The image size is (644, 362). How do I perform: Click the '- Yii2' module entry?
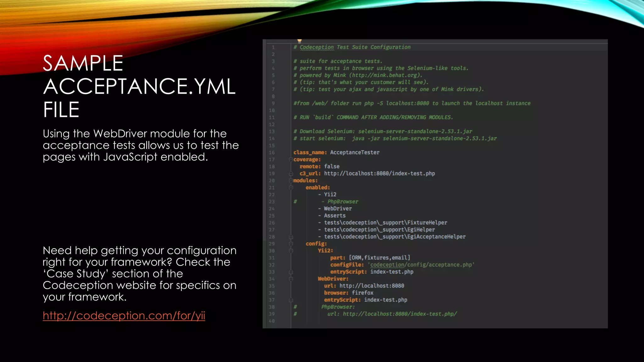coord(327,195)
